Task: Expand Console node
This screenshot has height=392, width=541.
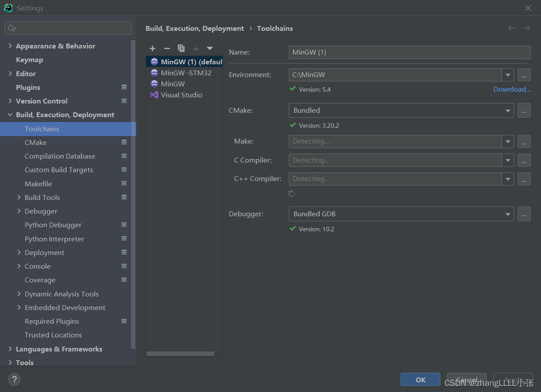Action: pos(19,266)
